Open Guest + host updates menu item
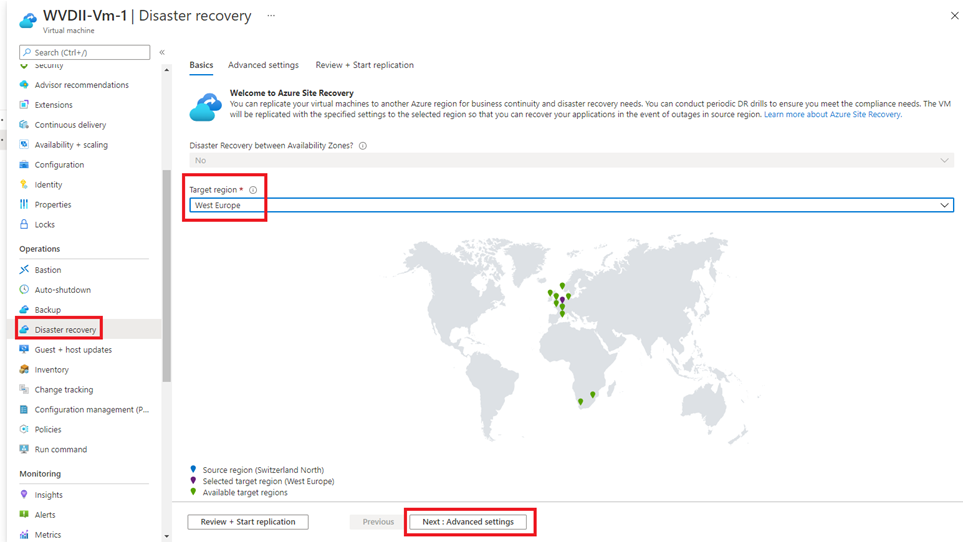 73,349
